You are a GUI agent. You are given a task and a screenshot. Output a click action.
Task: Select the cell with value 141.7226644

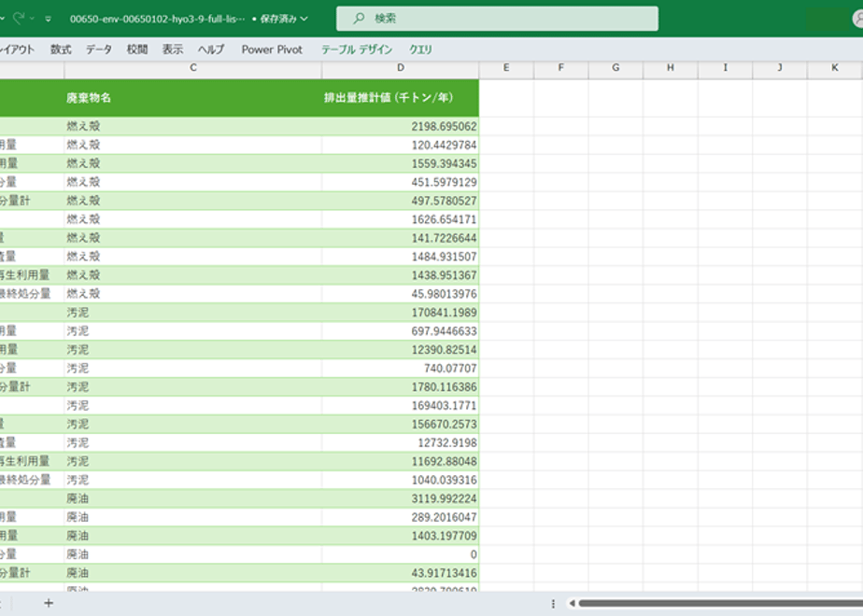[x=400, y=238]
